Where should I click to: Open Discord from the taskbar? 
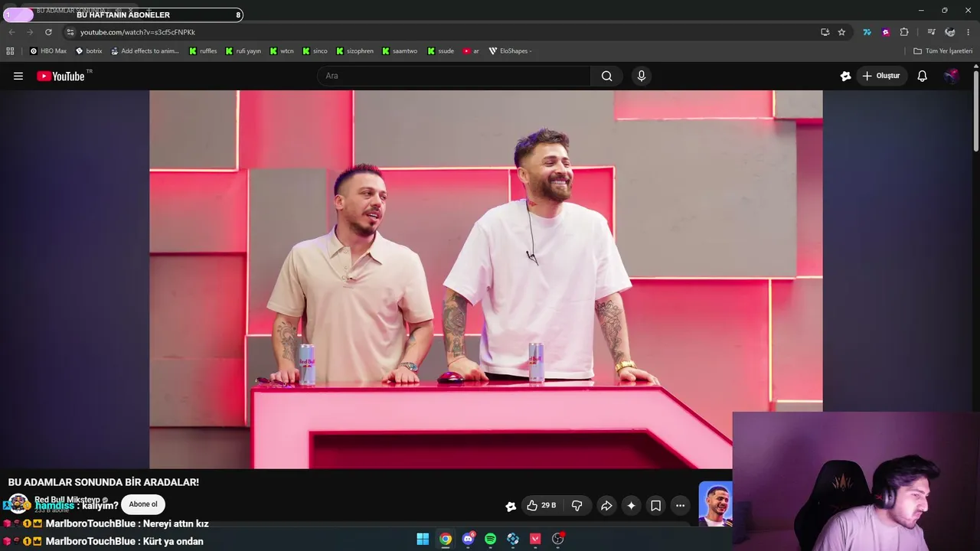pos(468,539)
